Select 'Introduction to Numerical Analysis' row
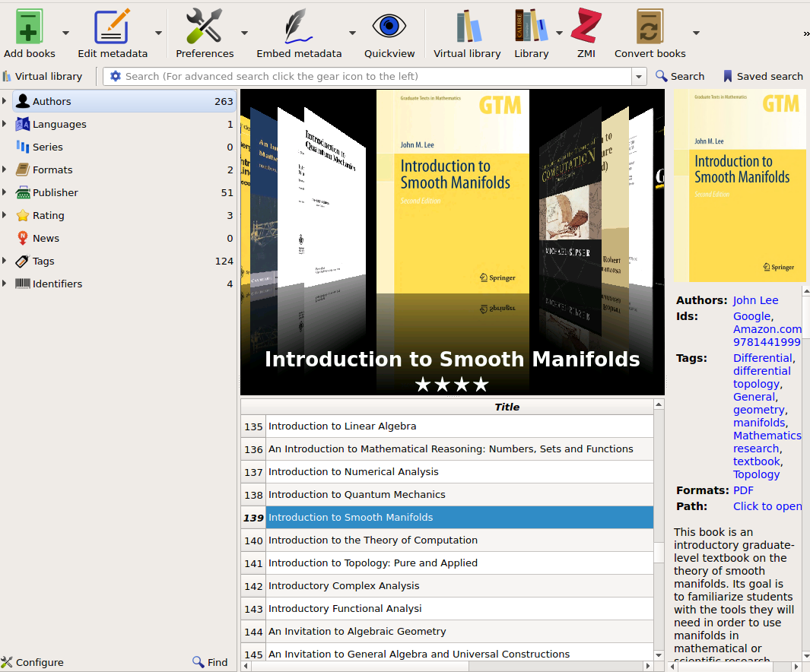 click(x=459, y=472)
